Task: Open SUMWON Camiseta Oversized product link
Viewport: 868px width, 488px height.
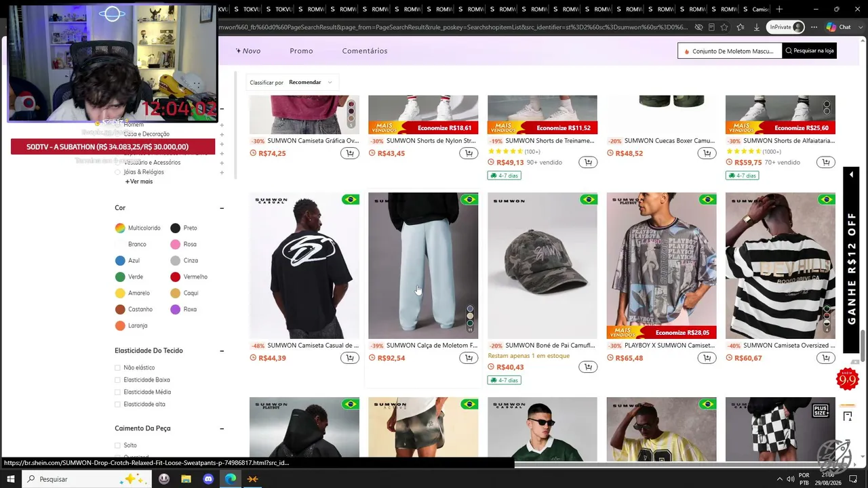Action: (x=789, y=346)
